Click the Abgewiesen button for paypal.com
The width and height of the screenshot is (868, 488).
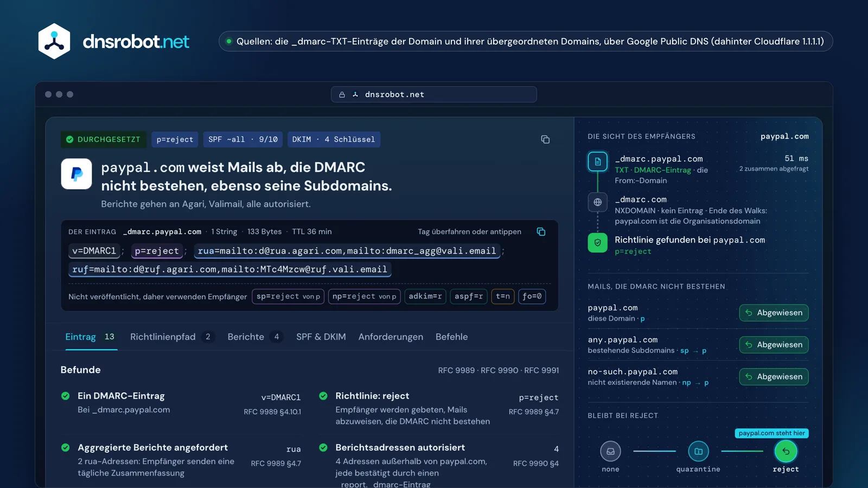point(774,313)
